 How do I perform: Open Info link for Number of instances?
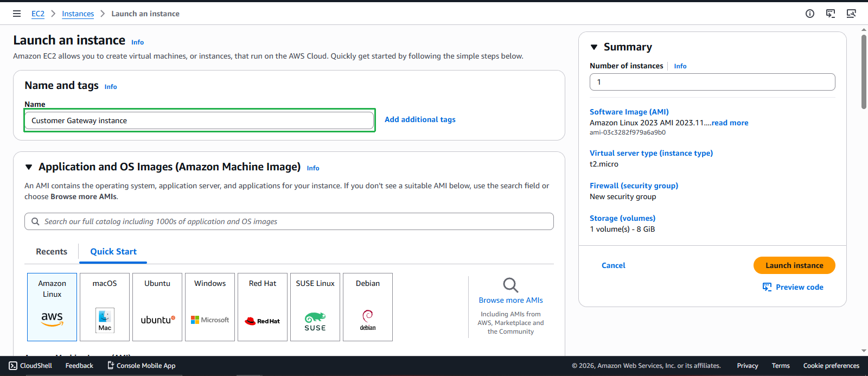(x=680, y=66)
